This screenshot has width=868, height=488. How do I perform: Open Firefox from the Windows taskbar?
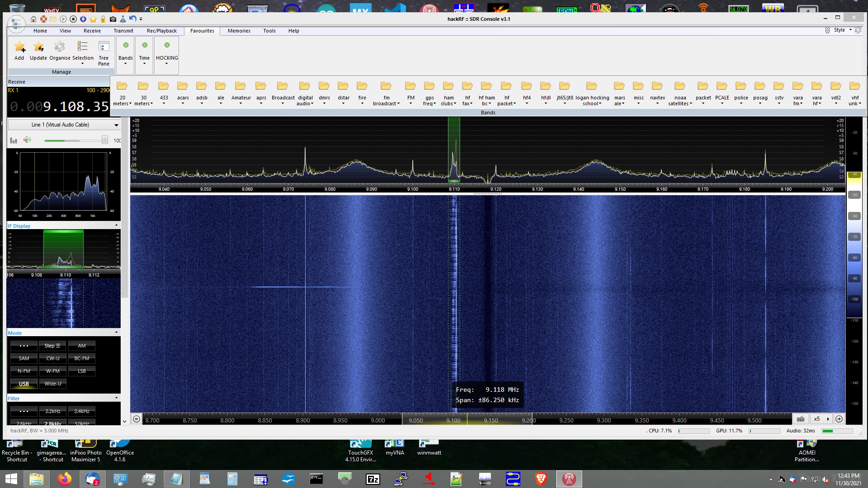pos(65,479)
